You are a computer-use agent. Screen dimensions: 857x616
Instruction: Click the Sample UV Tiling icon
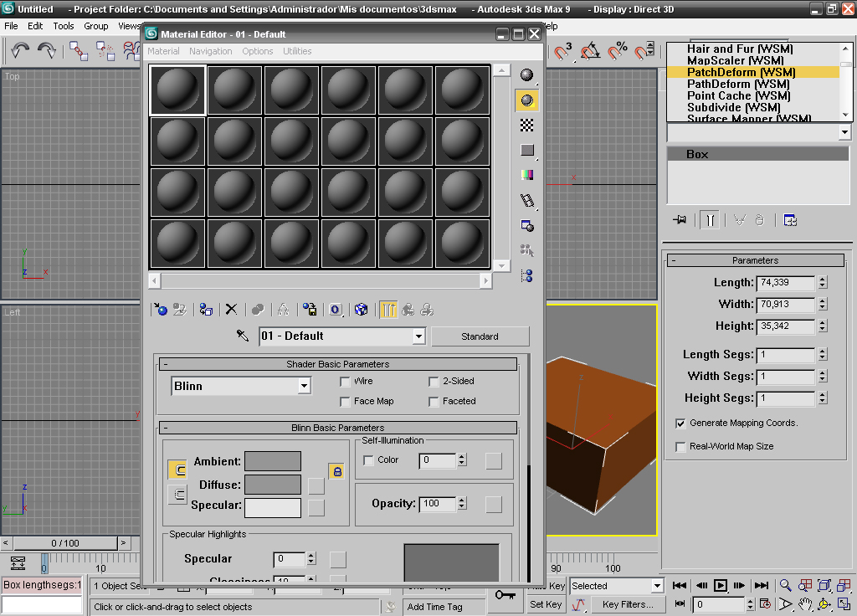527,151
